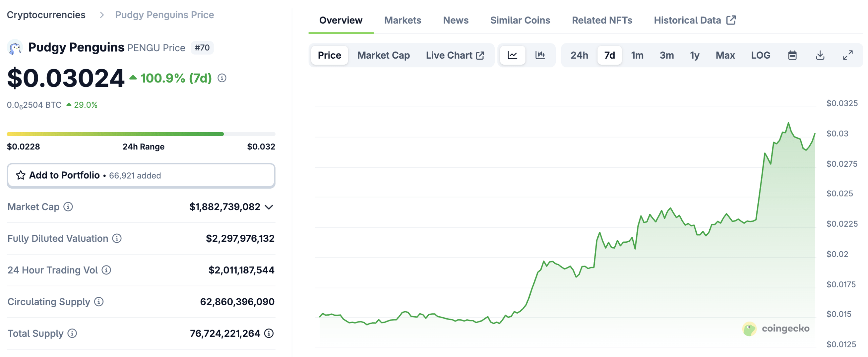
Task: Click the 62,860,396,090 circulating supply value
Action: 237,301
